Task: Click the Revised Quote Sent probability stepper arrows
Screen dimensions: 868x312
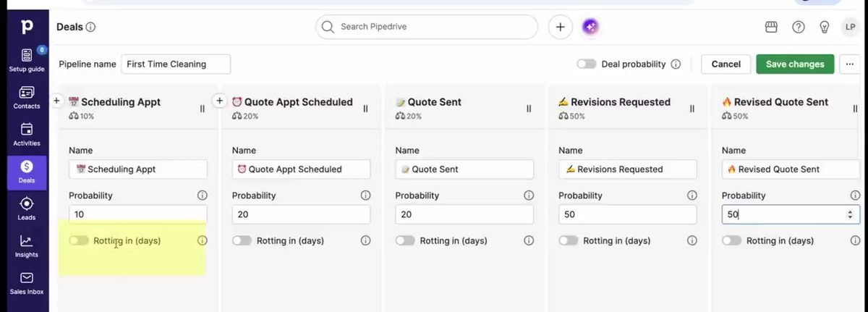Action: click(x=849, y=214)
